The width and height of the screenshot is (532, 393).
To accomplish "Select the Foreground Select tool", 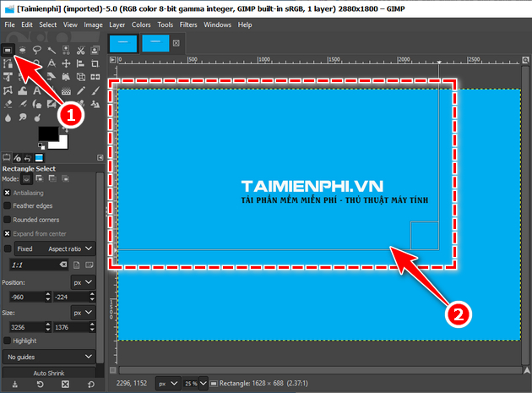I will pos(95,50).
